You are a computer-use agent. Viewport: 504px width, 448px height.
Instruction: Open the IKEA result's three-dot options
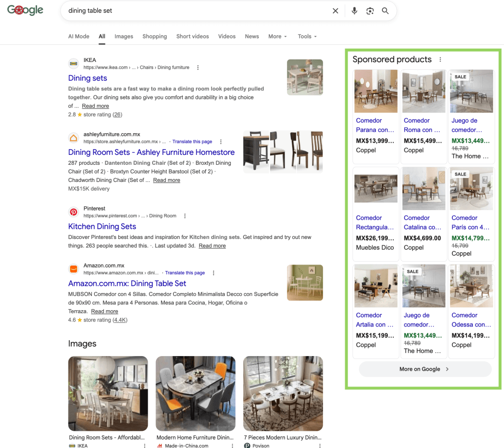[198, 67]
